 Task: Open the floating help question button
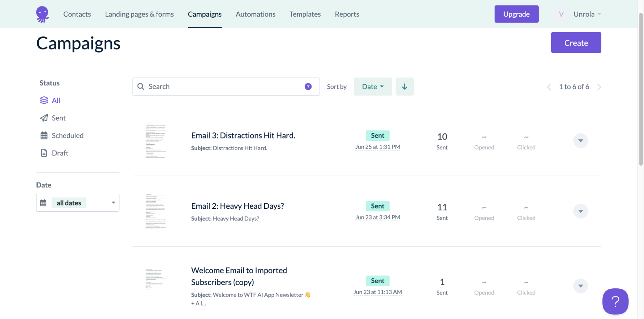click(615, 302)
